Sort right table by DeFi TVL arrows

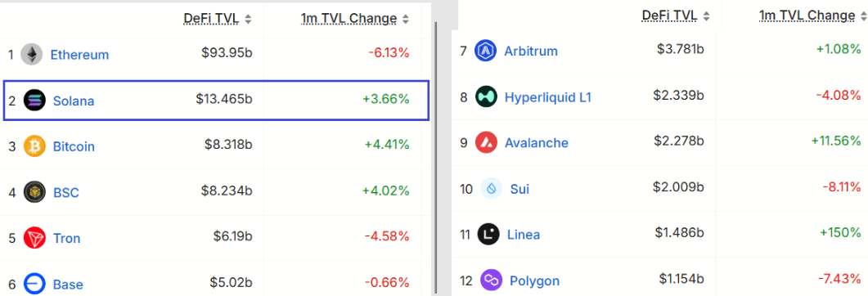point(706,16)
